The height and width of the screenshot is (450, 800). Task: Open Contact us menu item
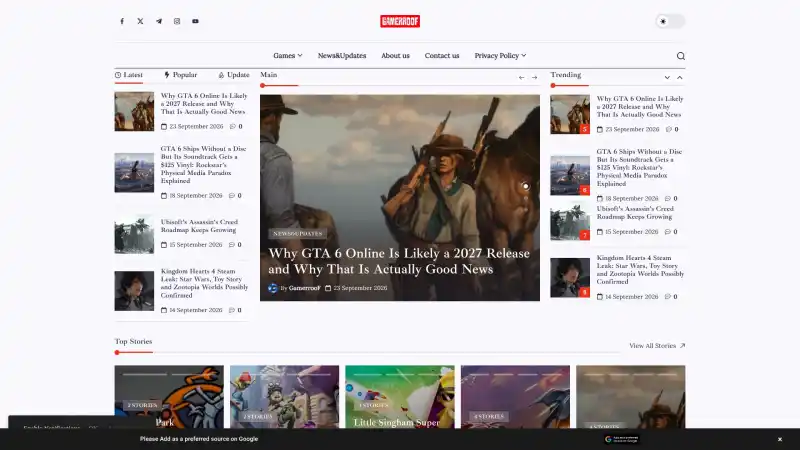pyautogui.click(x=442, y=56)
